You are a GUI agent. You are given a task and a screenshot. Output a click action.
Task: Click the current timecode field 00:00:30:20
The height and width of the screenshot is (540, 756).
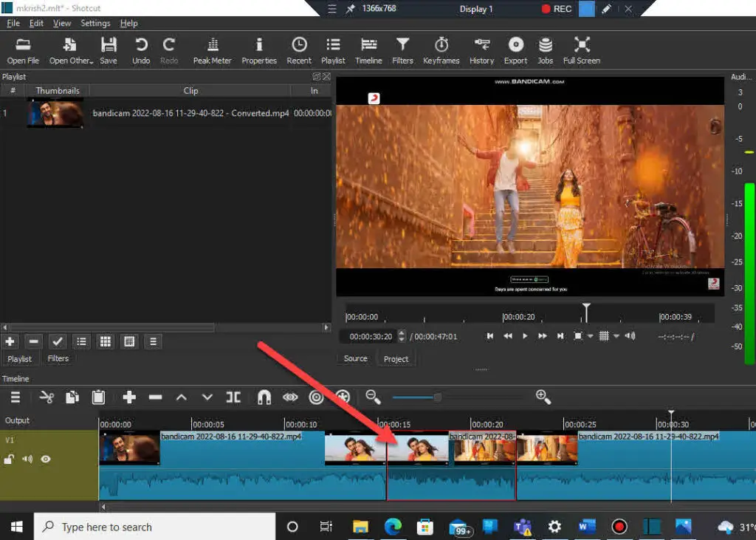click(x=371, y=336)
